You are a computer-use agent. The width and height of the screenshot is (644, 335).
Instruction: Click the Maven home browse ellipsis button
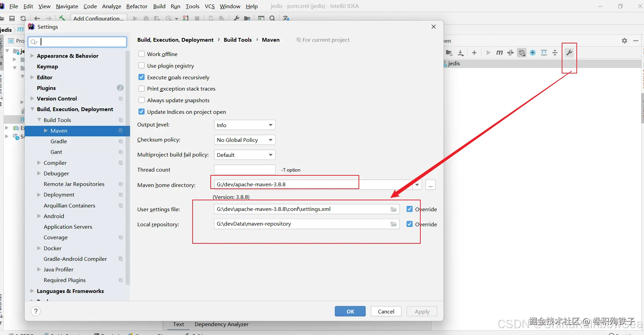coord(431,185)
